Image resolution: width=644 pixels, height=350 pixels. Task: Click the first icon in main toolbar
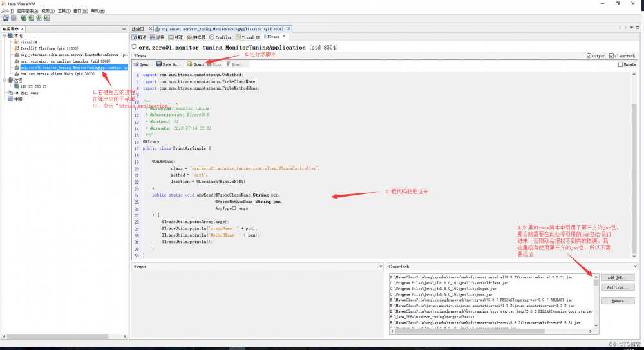point(6,18)
